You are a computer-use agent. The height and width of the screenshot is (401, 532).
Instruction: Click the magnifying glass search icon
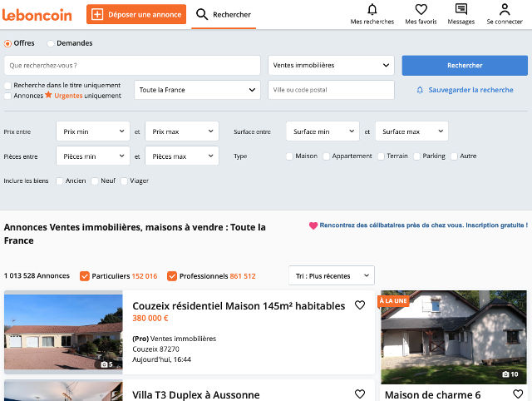coord(202,14)
